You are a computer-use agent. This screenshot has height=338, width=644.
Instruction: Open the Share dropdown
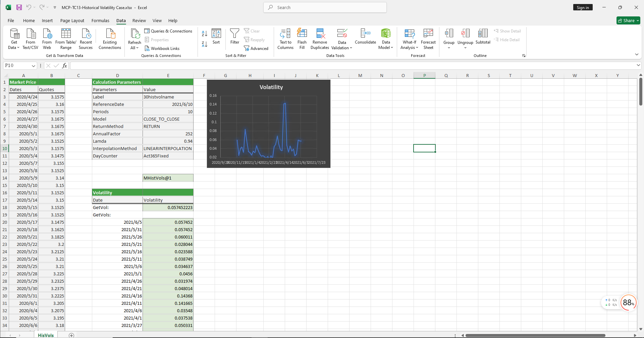pyautogui.click(x=628, y=20)
